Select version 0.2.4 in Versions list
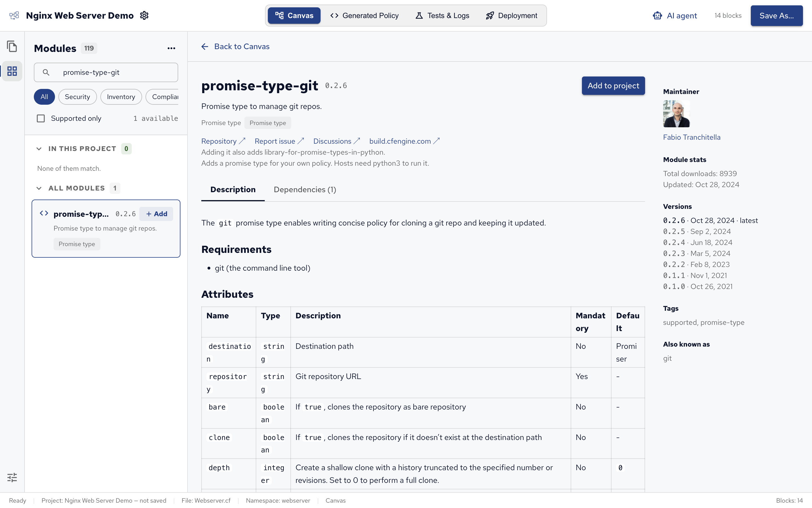 pyautogui.click(x=698, y=243)
